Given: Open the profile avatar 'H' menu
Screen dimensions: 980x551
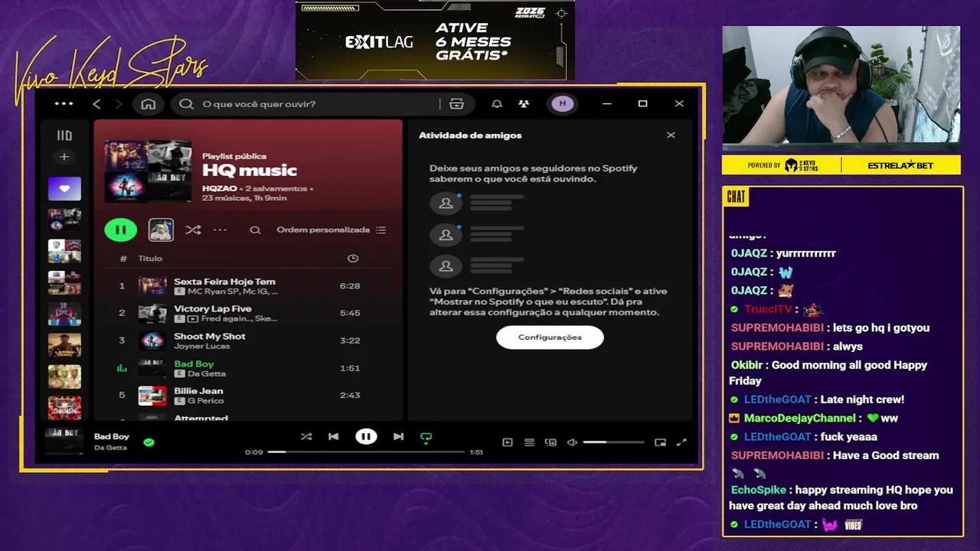Looking at the screenshot, I should point(563,104).
